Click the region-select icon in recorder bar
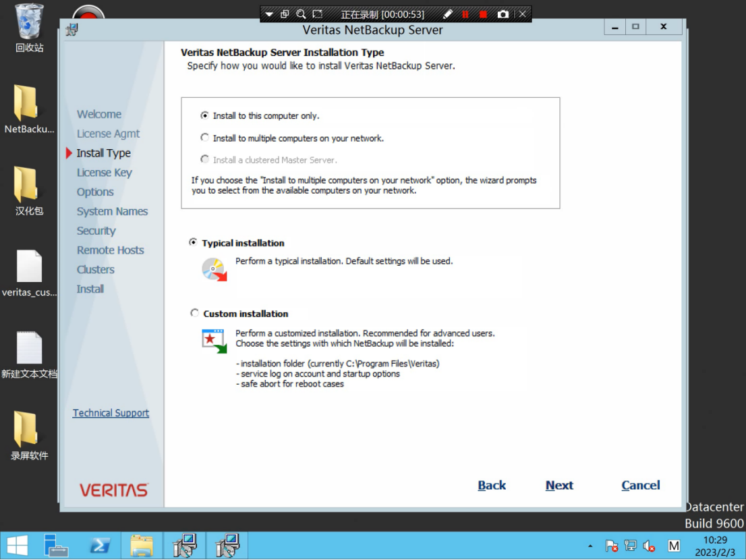 [x=317, y=14]
